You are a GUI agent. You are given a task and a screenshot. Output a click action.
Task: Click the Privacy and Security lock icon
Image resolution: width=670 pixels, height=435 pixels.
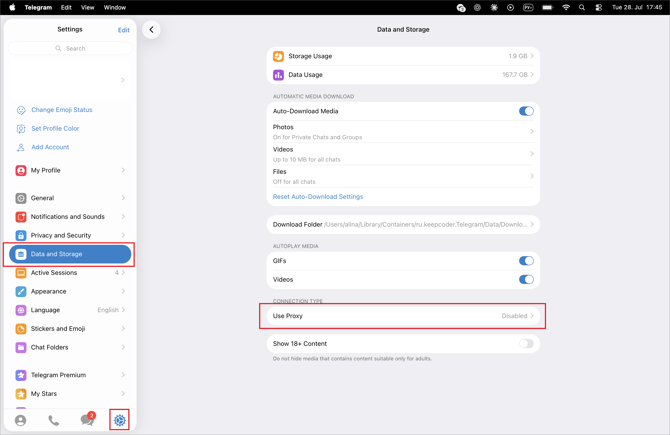pyautogui.click(x=21, y=235)
